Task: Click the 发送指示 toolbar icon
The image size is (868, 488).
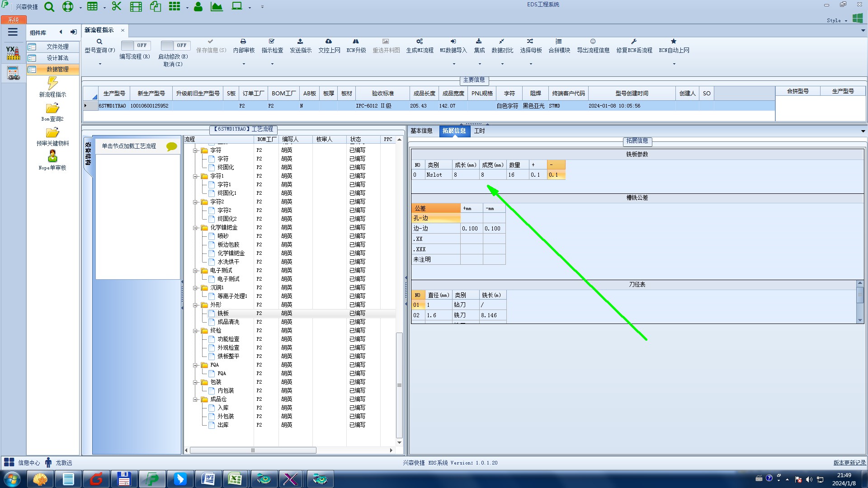Action: [300, 42]
